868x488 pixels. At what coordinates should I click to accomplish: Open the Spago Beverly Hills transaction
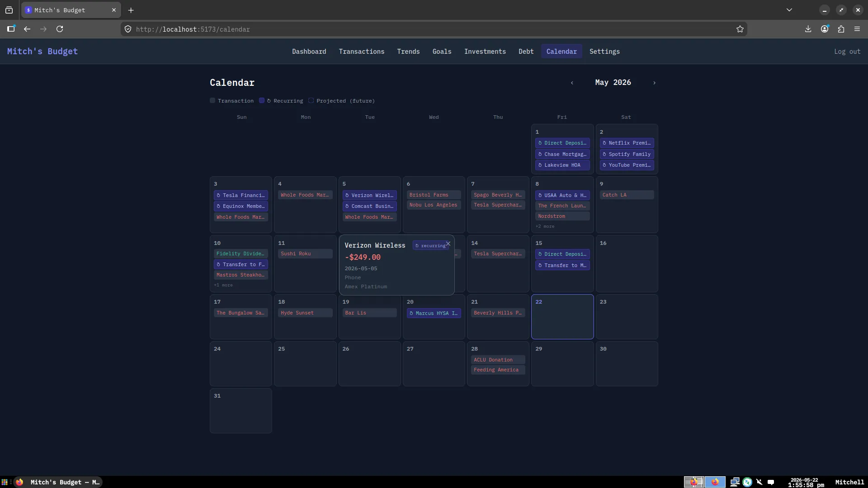pyautogui.click(x=498, y=195)
